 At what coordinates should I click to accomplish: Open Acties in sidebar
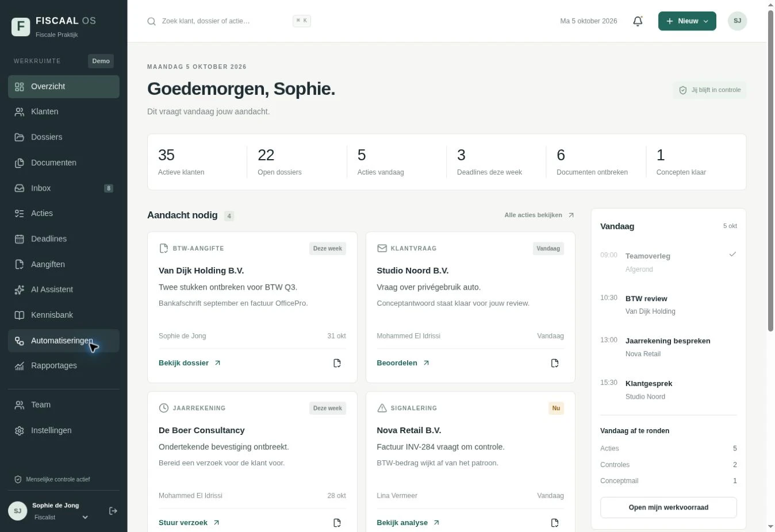coord(64,213)
